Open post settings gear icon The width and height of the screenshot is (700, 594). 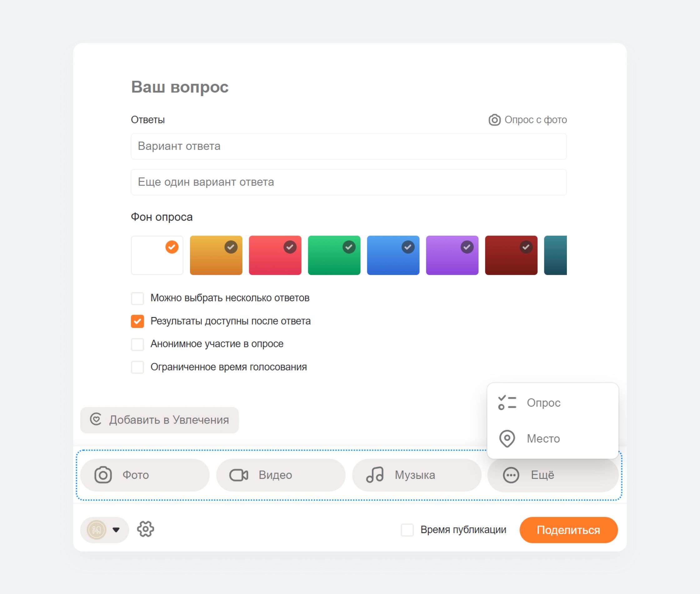pos(145,529)
